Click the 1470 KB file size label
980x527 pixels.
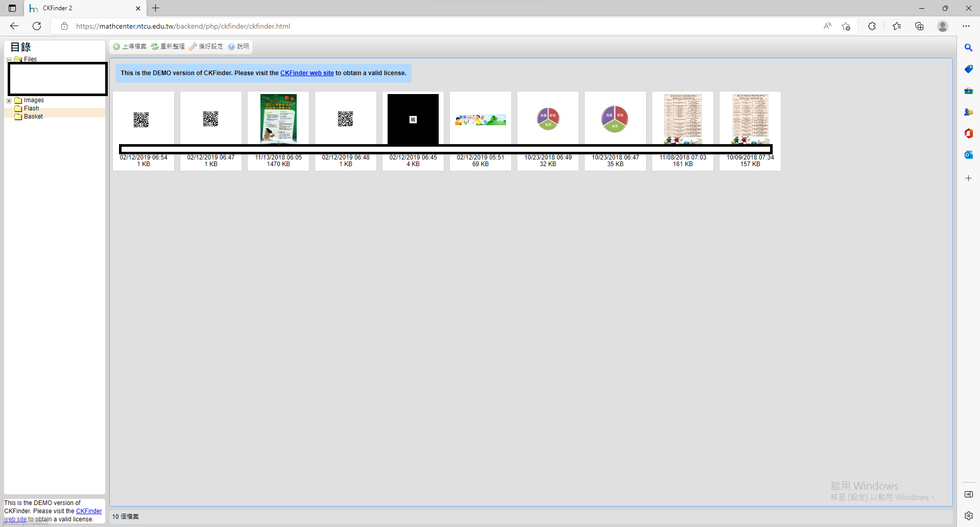click(278, 164)
